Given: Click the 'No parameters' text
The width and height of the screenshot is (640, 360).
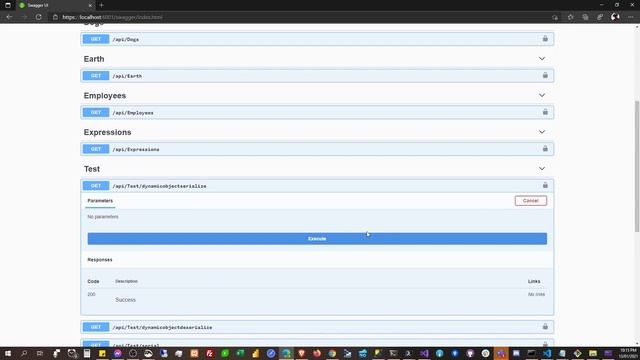Looking at the screenshot, I should [x=103, y=217].
